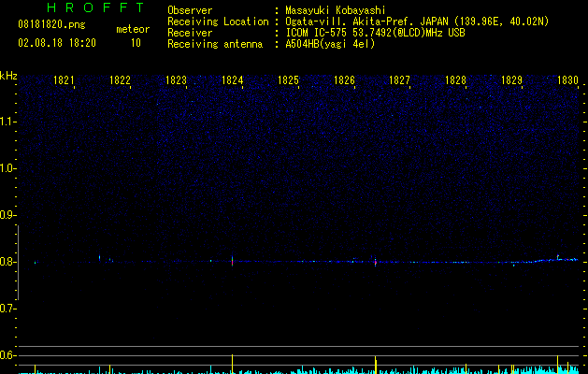The height and width of the screenshot is (374, 588).
Task: Click the 1.0 frequency axis label
Action: click(7, 168)
